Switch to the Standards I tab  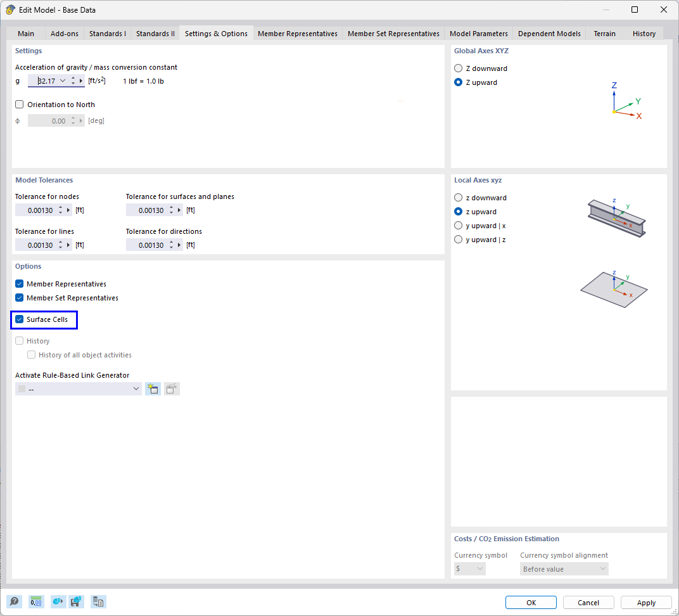[x=107, y=34]
